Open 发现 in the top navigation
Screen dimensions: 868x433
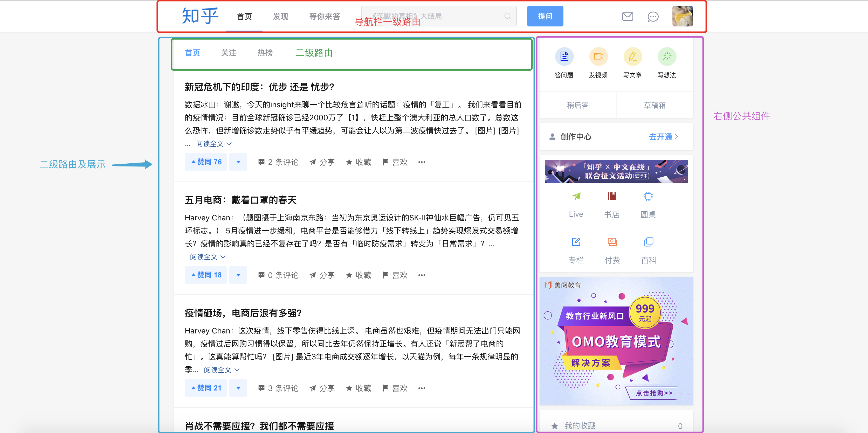tap(280, 17)
